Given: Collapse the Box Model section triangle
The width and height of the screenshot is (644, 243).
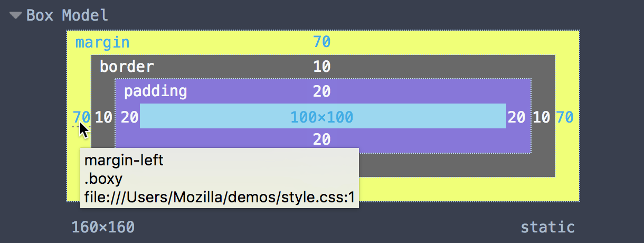Looking at the screenshot, I should pos(16,16).
